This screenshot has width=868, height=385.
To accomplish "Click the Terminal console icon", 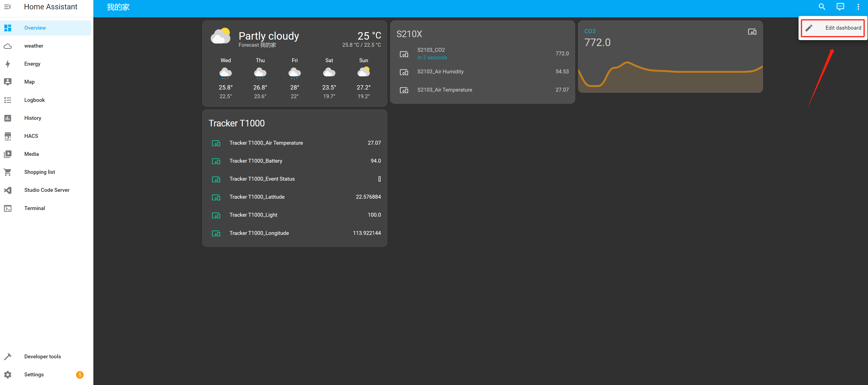I will tap(8, 208).
